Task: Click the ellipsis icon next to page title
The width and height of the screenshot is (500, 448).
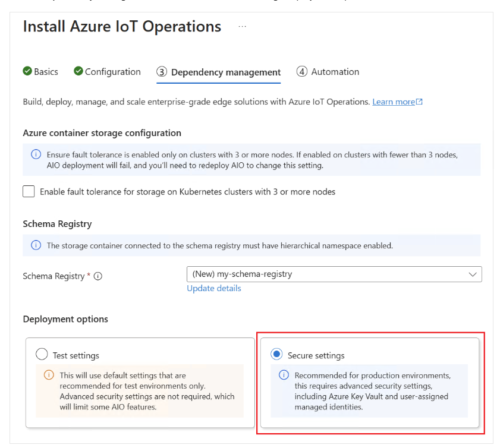Action: tap(242, 27)
